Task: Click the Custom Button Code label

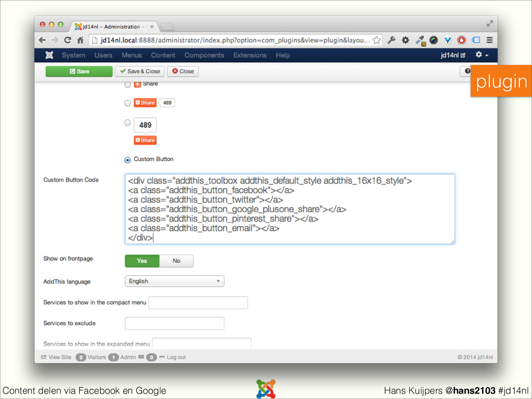Action: [x=71, y=180]
